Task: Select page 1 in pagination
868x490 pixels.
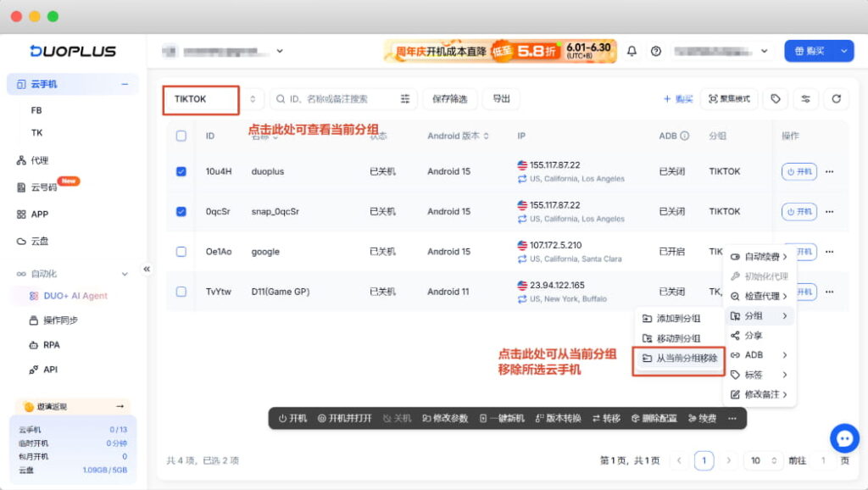Action: click(704, 460)
